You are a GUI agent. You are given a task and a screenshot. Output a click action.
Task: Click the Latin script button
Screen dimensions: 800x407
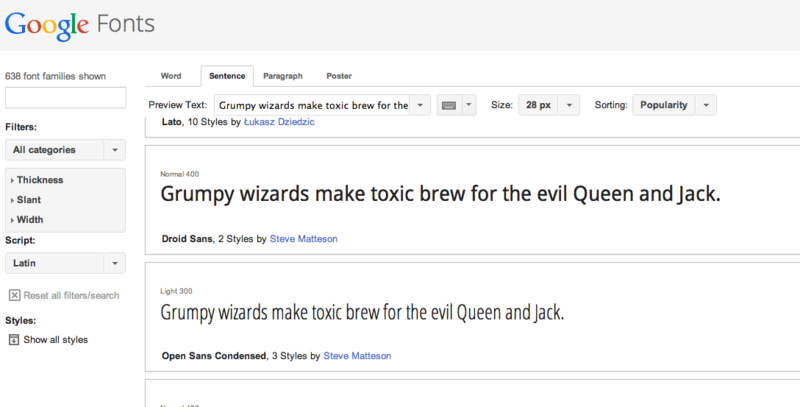(x=55, y=263)
